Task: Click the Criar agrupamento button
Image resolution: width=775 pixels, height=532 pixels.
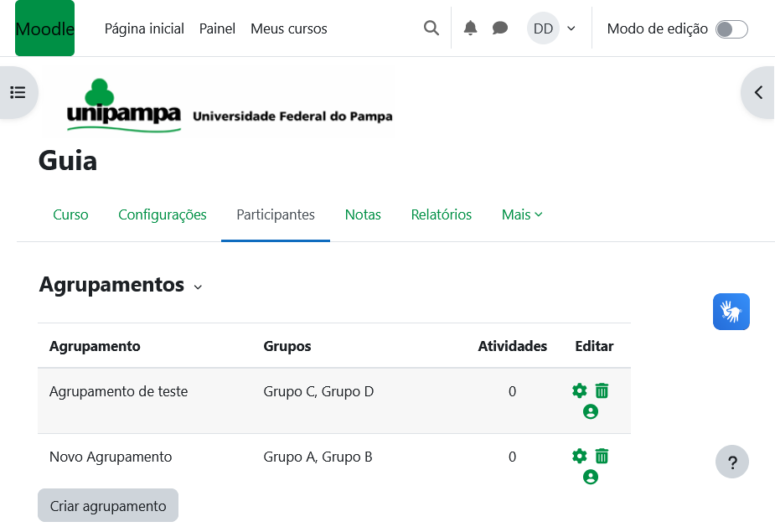Action: pos(108,506)
